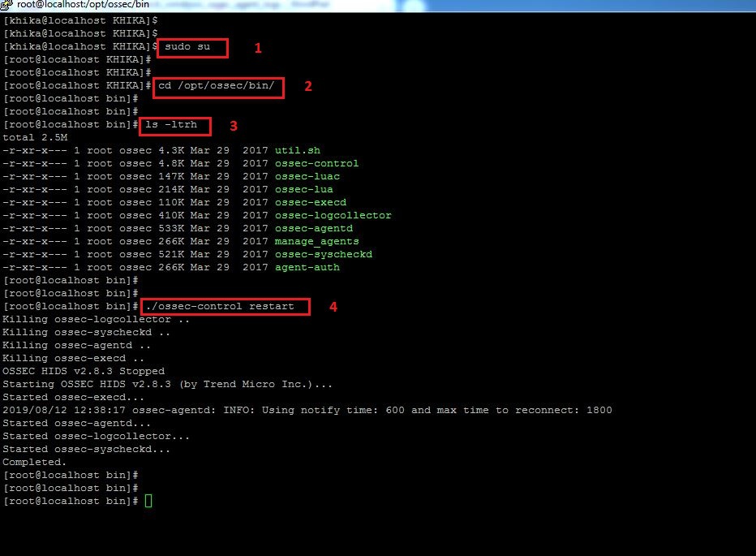756x556 pixels.
Task: Click the 'sudo su' command text
Action: point(187,46)
